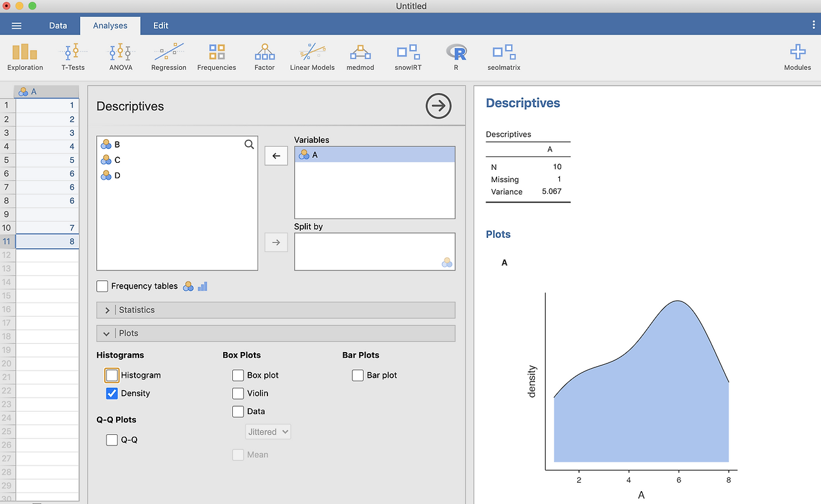Open the Modules plus menu

click(x=797, y=57)
